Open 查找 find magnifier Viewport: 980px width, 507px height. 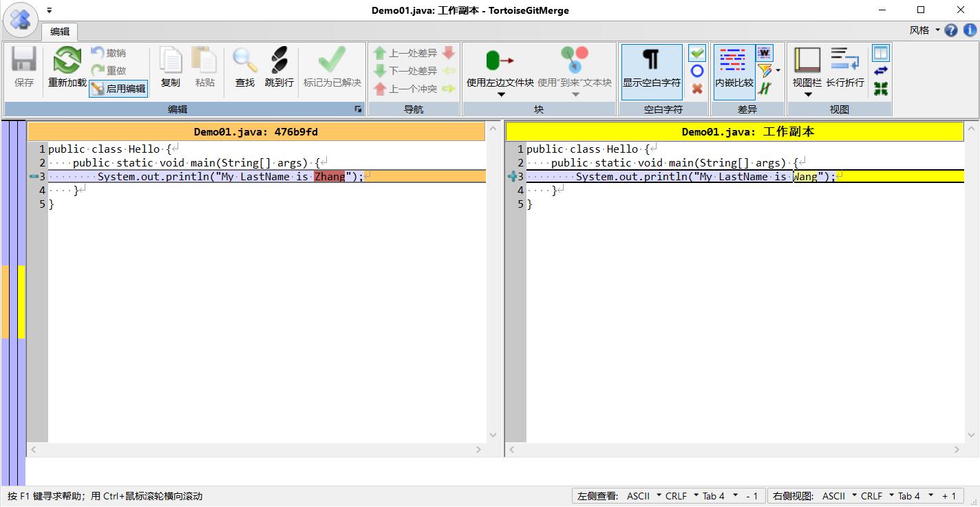tap(244, 61)
